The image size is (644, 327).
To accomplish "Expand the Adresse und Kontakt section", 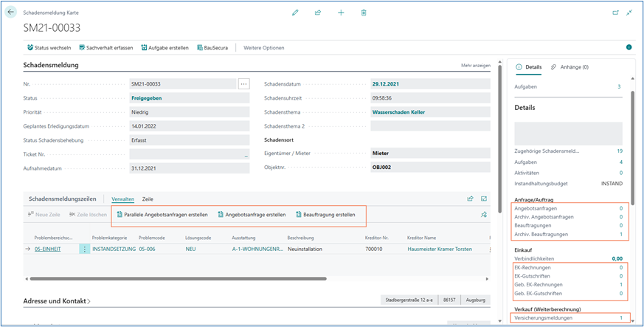I will [x=58, y=301].
